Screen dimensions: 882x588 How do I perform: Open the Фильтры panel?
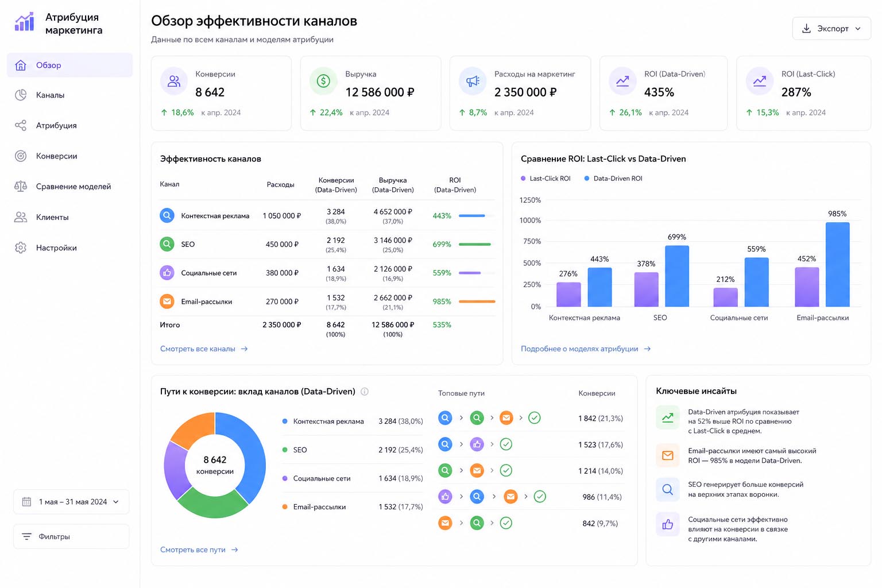71,536
